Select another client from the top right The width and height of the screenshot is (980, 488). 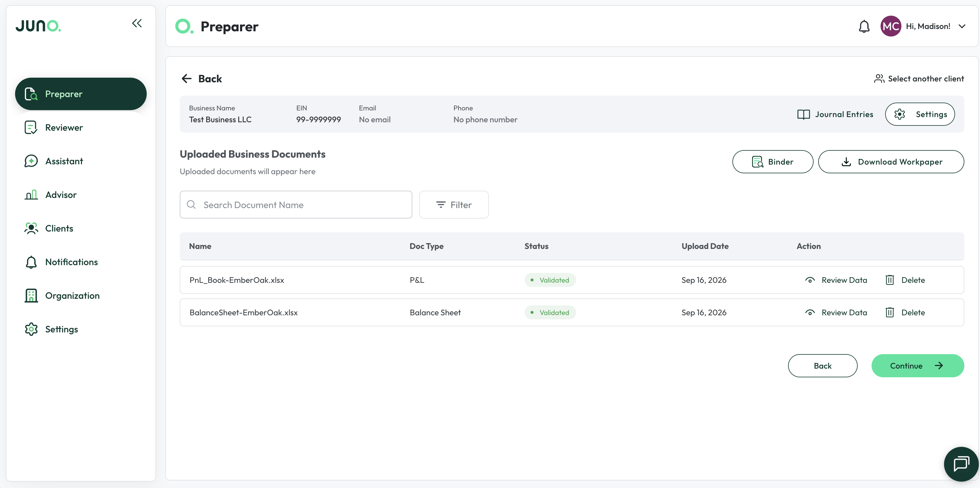(919, 79)
